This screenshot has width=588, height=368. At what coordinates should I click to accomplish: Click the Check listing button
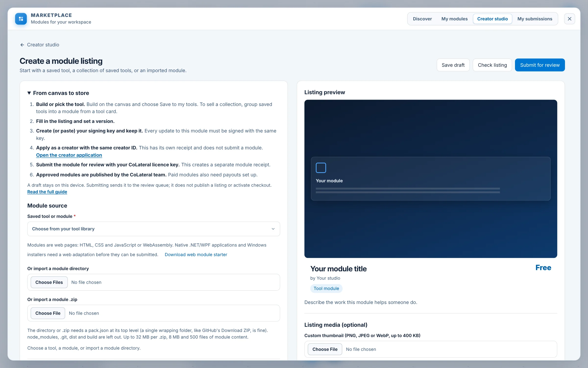coord(492,65)
